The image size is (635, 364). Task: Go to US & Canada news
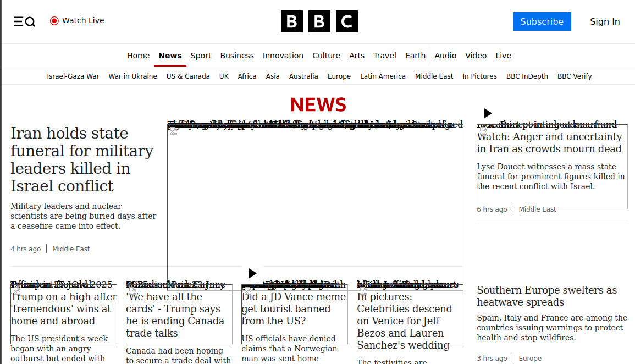point(188,76)
